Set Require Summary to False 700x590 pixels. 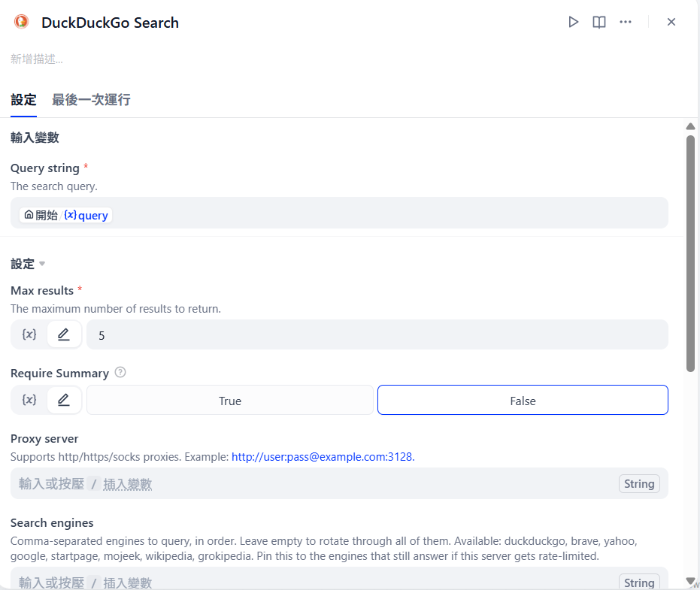[x=523, y=401]
